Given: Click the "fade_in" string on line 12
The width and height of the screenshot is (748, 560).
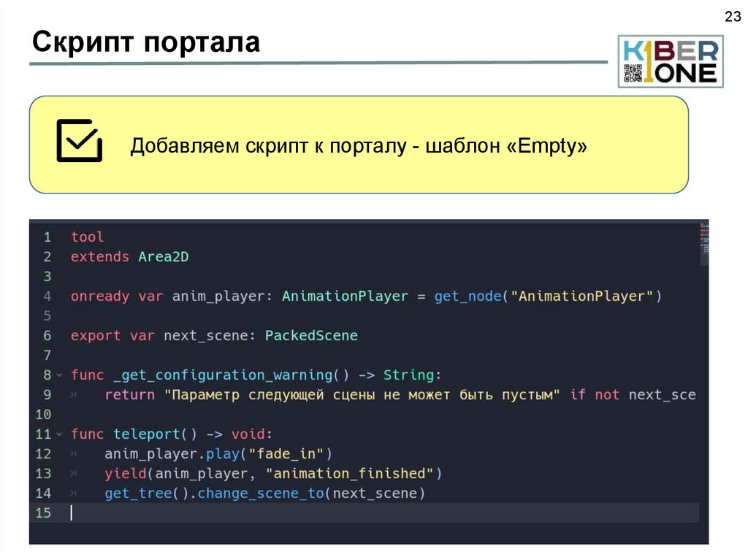Looking at the screenshot, I should point(290,454).
